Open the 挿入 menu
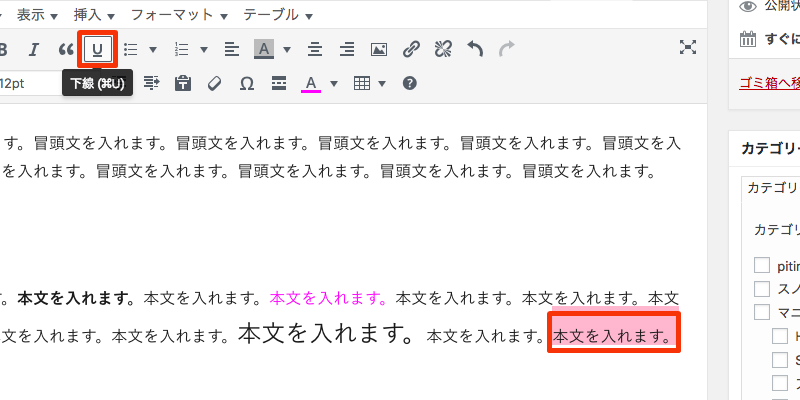This screenshot has width=800, height=400. pos(94,15)
